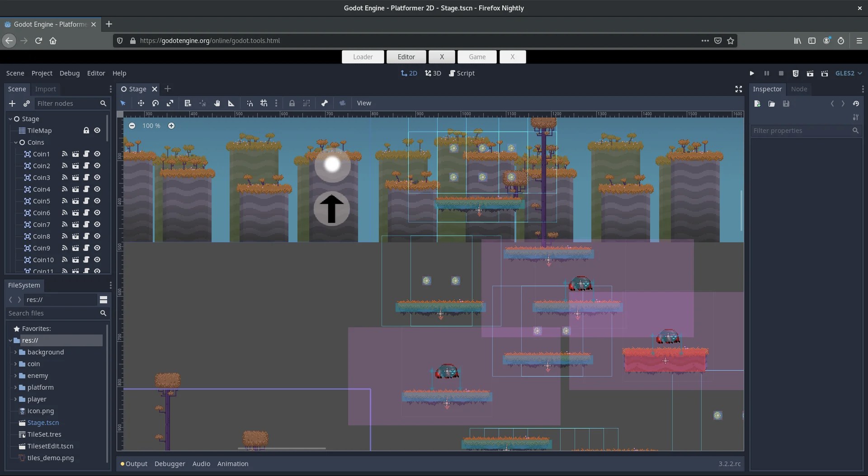Image resolution: width=868 pixels, height=476 pixels.
Task: Create a new resource in the Inspector
Action: click(x=757, y=104)
